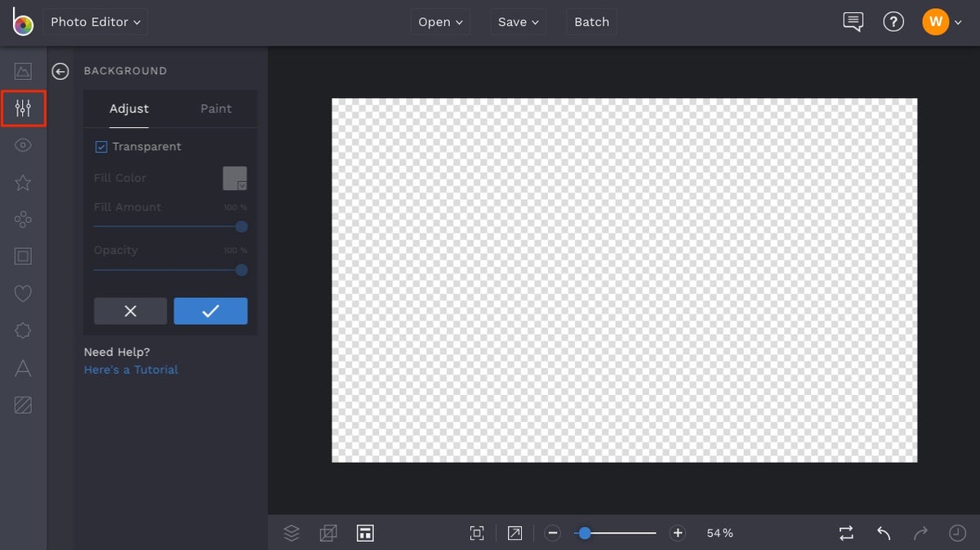Screen dimensions: 980x550
Task: Open the Textures panel in the sidebar
Action: [x=23, y=404]
